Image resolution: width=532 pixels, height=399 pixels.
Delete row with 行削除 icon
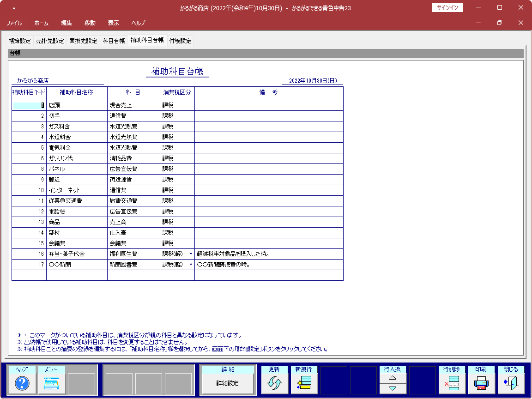[452, 383]
